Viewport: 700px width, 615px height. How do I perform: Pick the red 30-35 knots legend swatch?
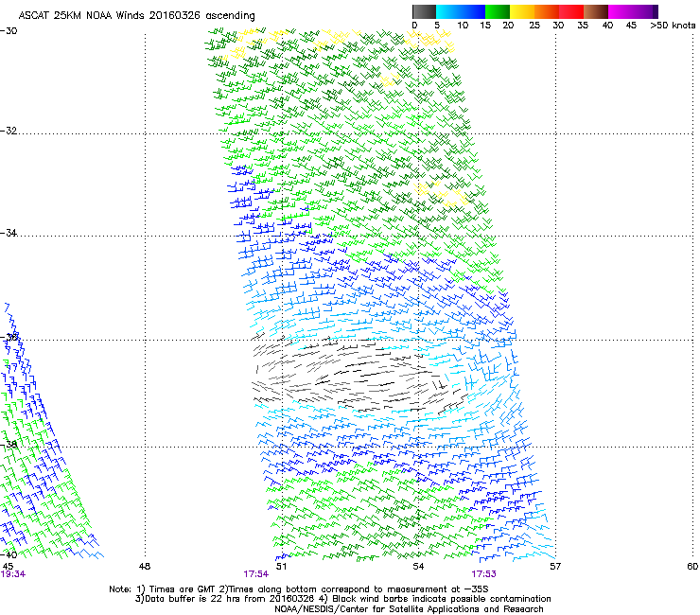(x=571, y=11)
